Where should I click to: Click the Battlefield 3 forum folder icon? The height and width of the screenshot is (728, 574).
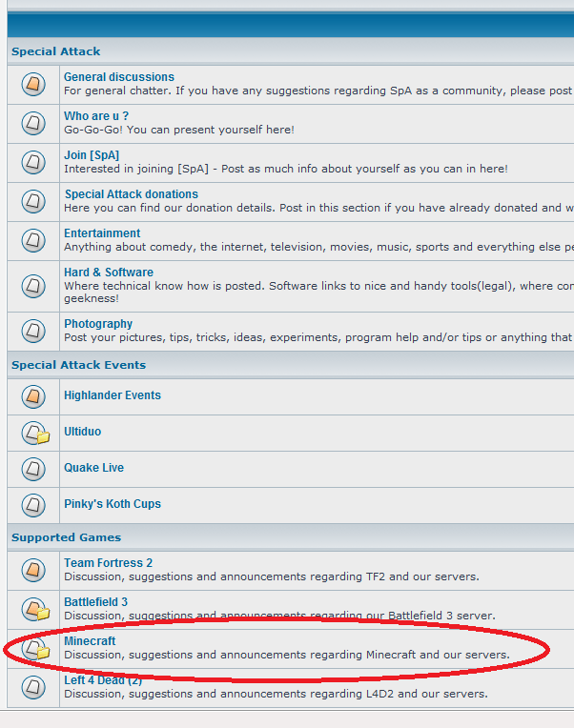click(35, 610)
